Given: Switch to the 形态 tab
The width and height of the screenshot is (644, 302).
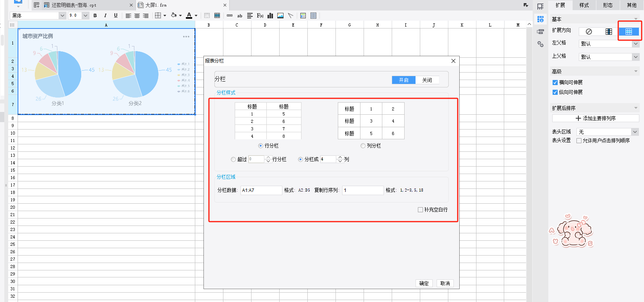Looking at the screenshot, I should point(608,5).
